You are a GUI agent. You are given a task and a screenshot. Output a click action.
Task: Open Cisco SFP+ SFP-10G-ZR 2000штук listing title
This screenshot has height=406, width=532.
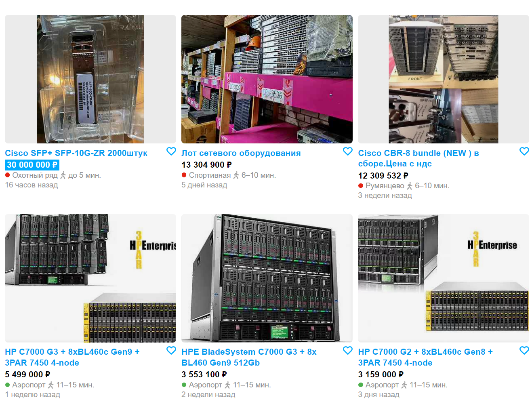coord(76,153)
